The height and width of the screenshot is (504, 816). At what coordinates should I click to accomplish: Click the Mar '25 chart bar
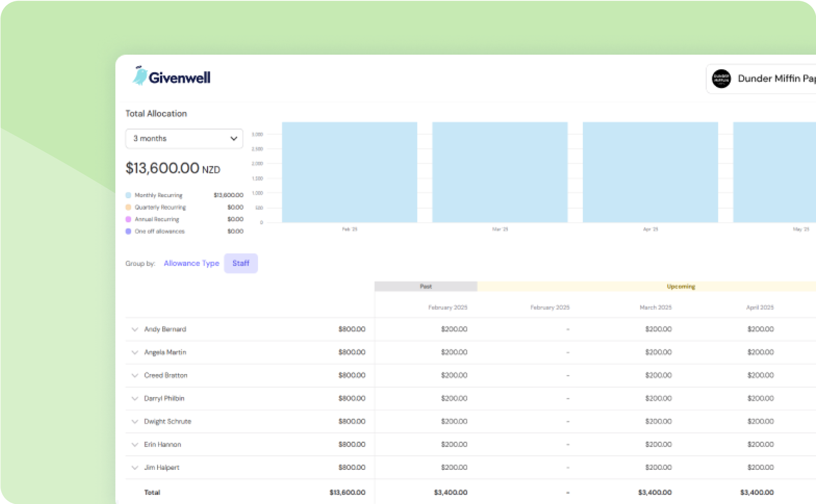(500, 172)
